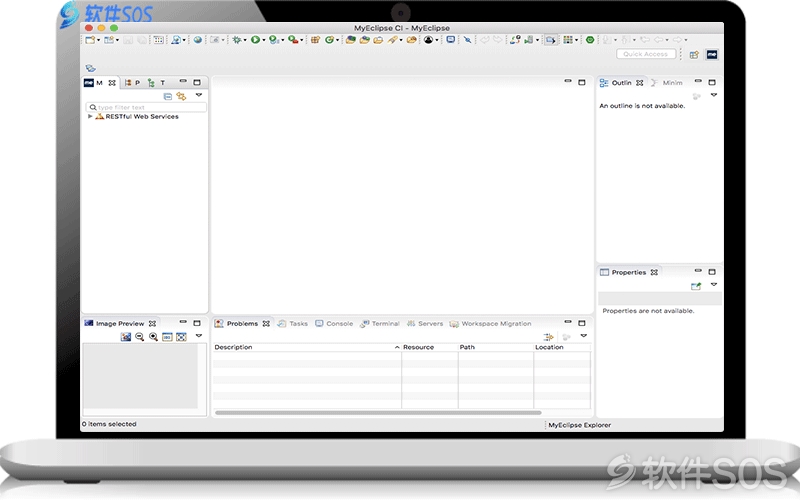
Task: Click the pin icon in Properties view
Action: (696, 286)
